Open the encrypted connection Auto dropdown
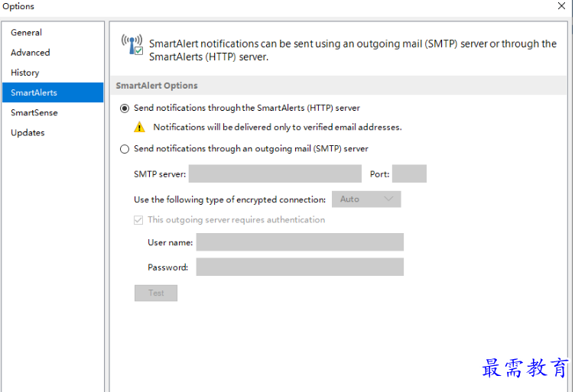Viewport: 575px width, 392px height. click(366, 199)
